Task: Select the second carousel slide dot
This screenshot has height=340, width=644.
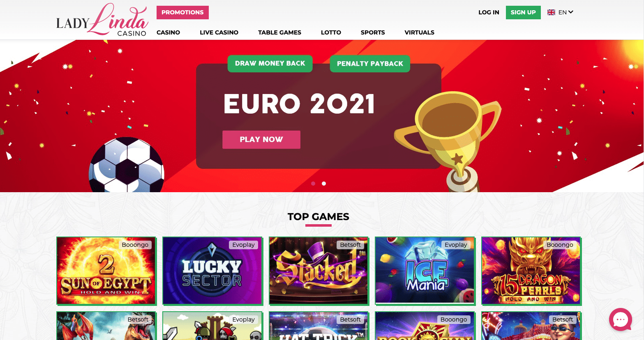Action: pyautogui.click(x=324, y=184)
